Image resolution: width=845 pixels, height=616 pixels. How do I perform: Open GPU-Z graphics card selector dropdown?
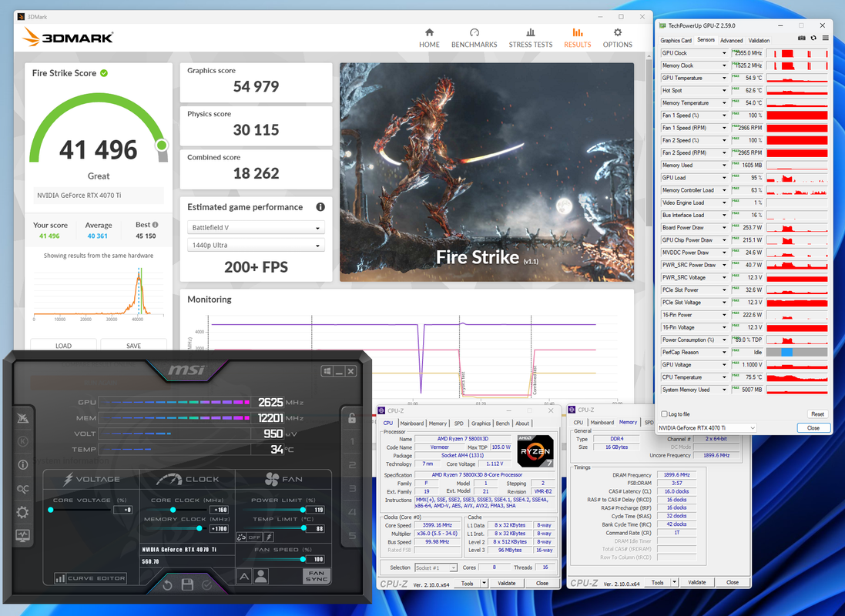click(706, 428)
